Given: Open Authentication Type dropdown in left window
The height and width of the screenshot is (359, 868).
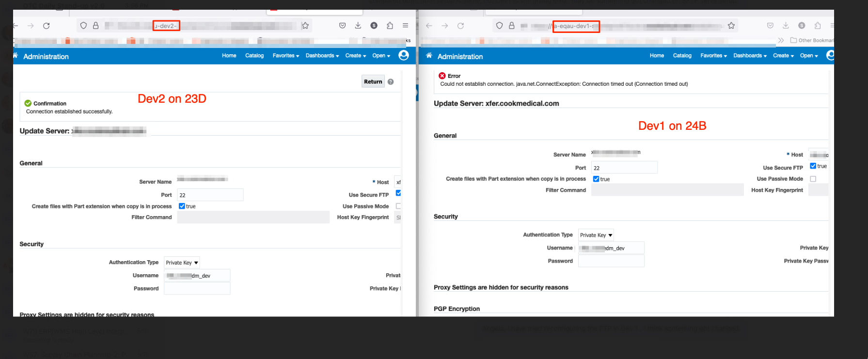Looking at the screenshot, I should [182, 263].
